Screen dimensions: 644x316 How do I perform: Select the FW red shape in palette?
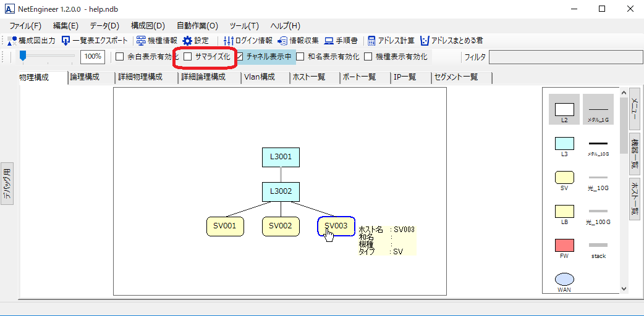pyautogui.click(x=564, y=245)
